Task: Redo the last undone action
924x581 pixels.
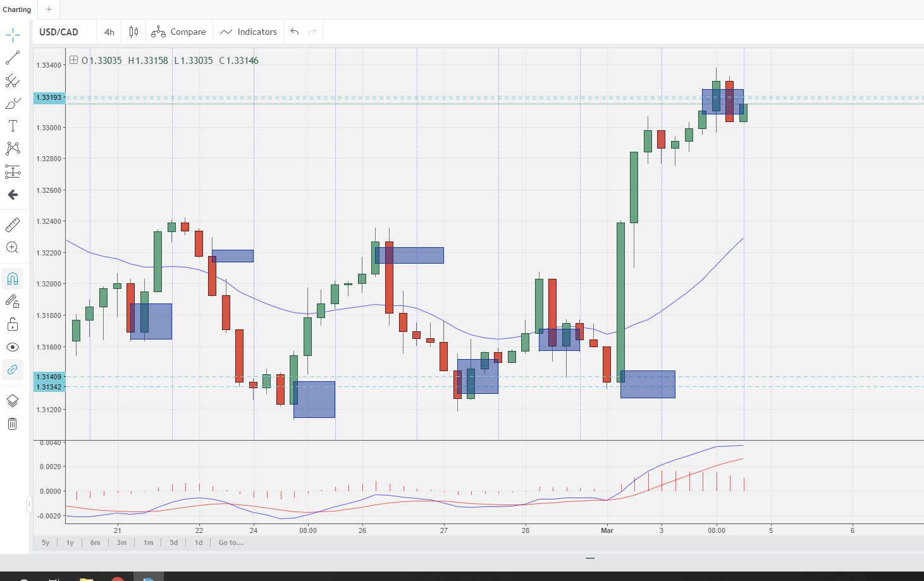Action: [312, 32]
